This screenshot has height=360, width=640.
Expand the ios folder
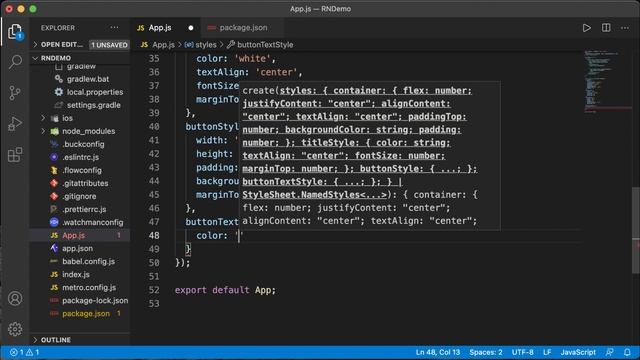pyautogui.click(x=67, y=118)
